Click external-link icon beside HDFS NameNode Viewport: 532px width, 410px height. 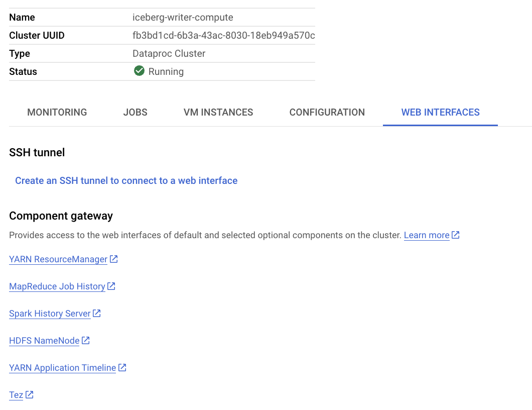pos(86,341)
